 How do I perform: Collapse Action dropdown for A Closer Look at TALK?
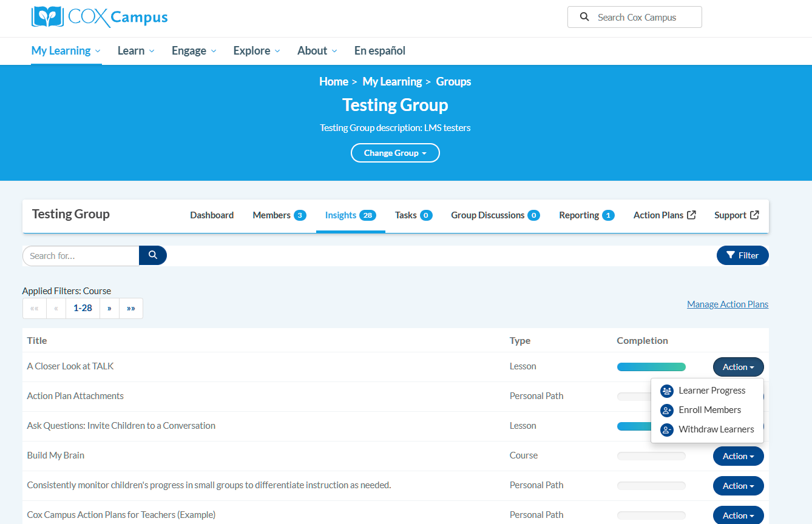tap(738, 367)
